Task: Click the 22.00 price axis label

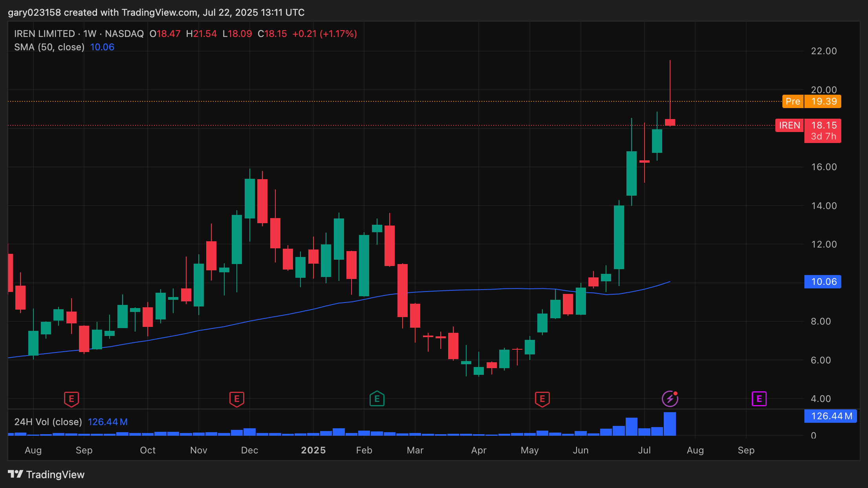Action: (x=824, y=51)
